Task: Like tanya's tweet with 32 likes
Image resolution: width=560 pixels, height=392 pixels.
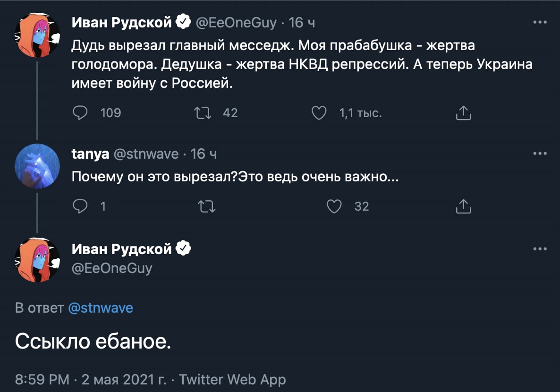Action: coord(334,206)
